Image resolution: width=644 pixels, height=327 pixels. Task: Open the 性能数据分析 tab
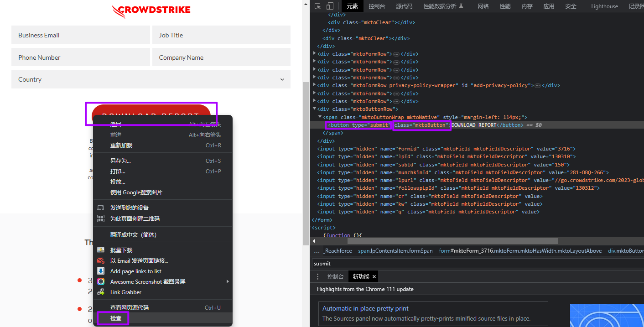click(443, 6)
